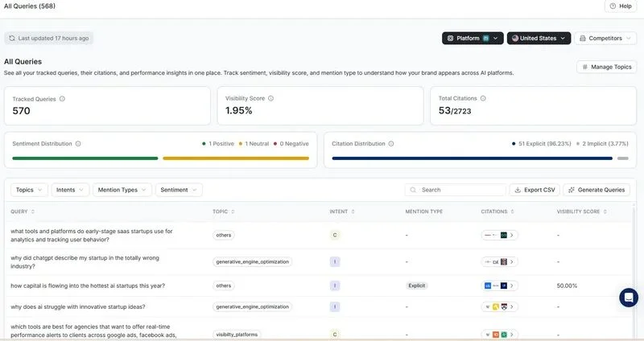Click the yellow neutral sentiment bar

click(236, 158)
